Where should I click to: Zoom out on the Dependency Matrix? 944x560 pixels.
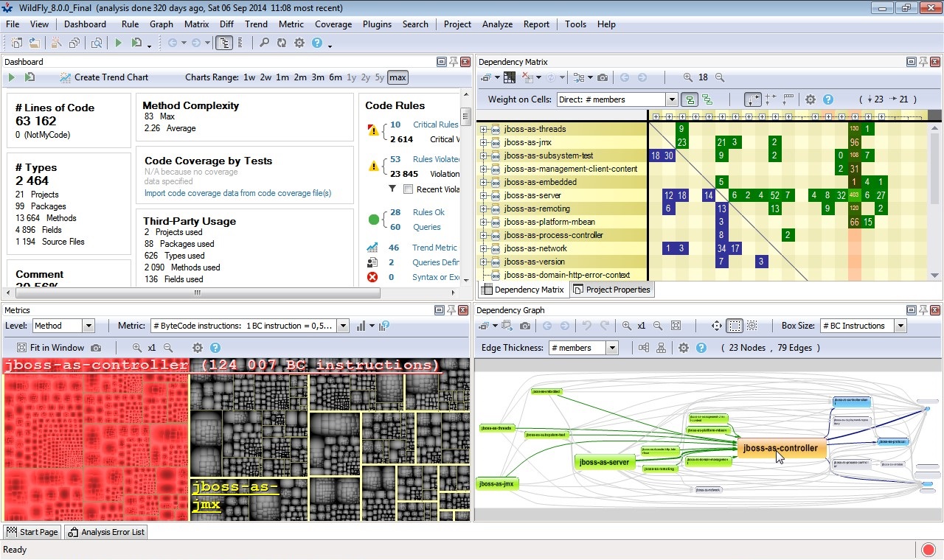[x=719, y=77]
